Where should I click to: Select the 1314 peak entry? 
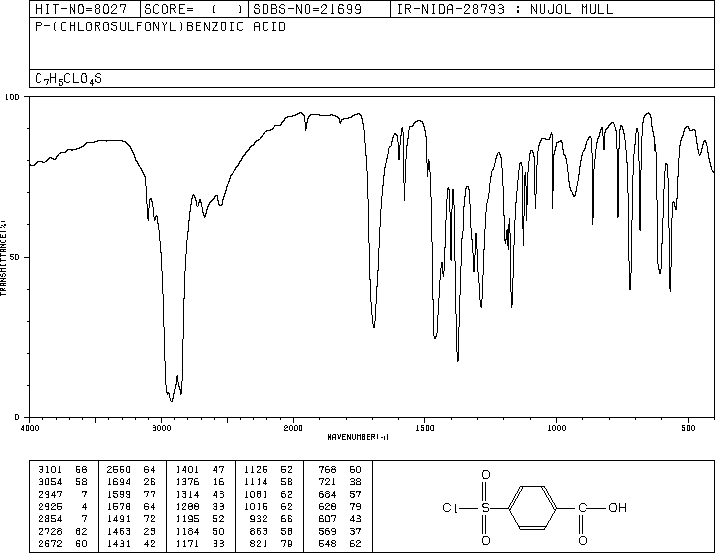[x=200, y=494]
